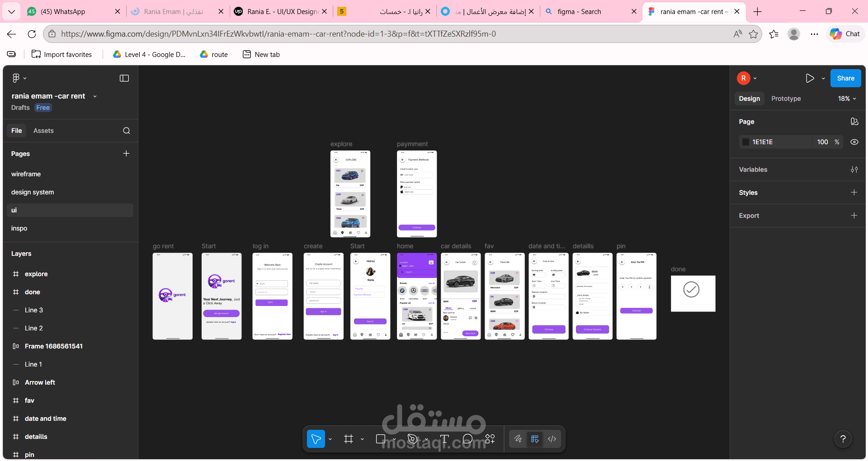The height and width of the screenshot is (461, 868).
Task: Add page to favorites star icon
Action: click(753, 34)
